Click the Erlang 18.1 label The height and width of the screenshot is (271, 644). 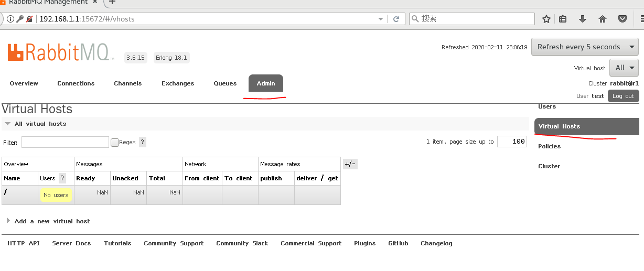171,58
